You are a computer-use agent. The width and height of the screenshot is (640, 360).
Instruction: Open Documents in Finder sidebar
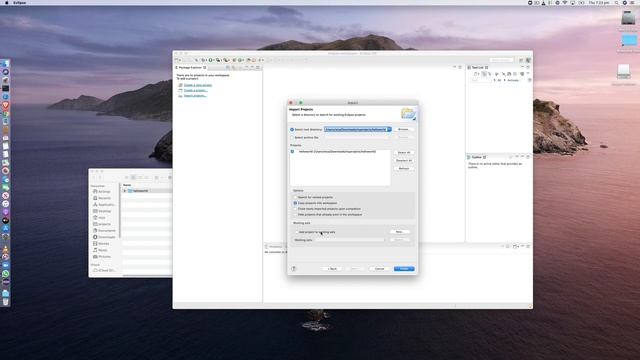point(104,231)
